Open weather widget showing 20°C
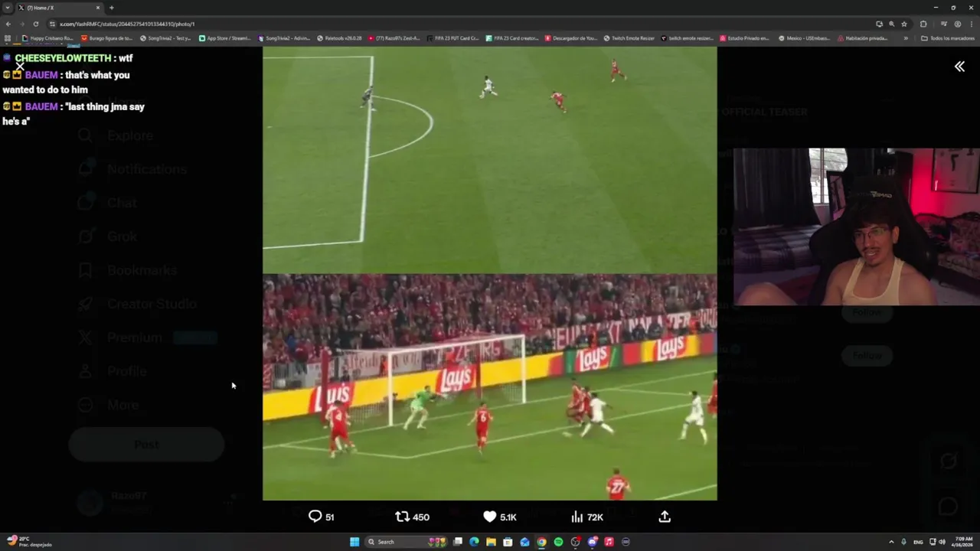 coord(29,541)
